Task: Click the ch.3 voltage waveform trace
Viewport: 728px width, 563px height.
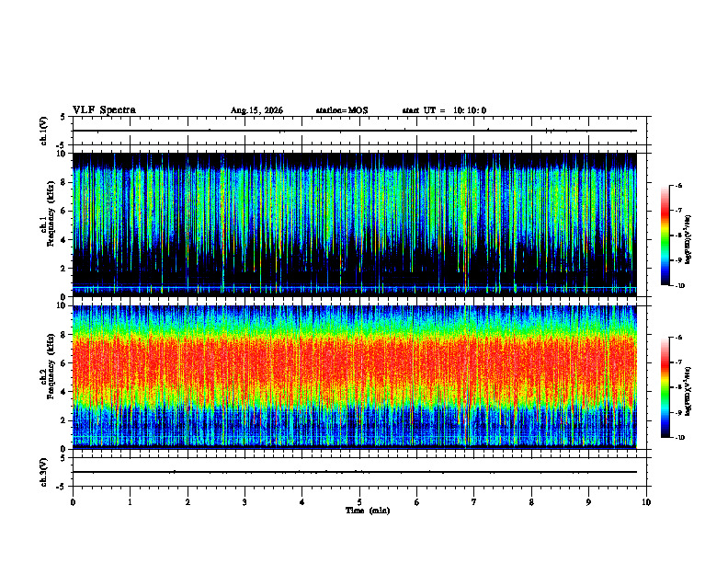Action: (355, 472)
